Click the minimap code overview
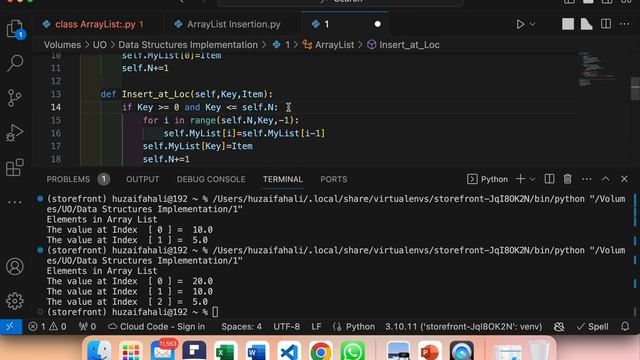Image resolution: width=640 pixels, height=360 pixels. pos(596,69)
